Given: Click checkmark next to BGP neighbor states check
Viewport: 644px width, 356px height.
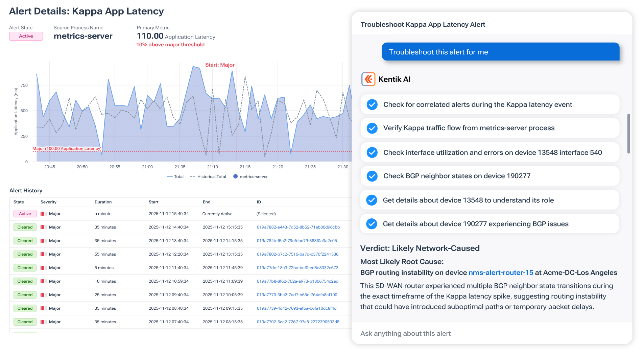Looking at the screenshot, I should point(372,176).
